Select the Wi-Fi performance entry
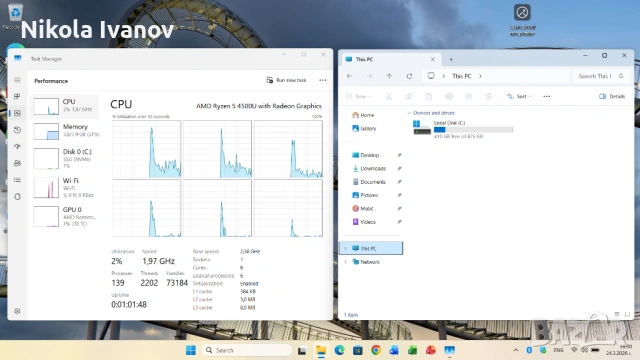The width and height of the screenshot is (640, 360). point(64,187)
